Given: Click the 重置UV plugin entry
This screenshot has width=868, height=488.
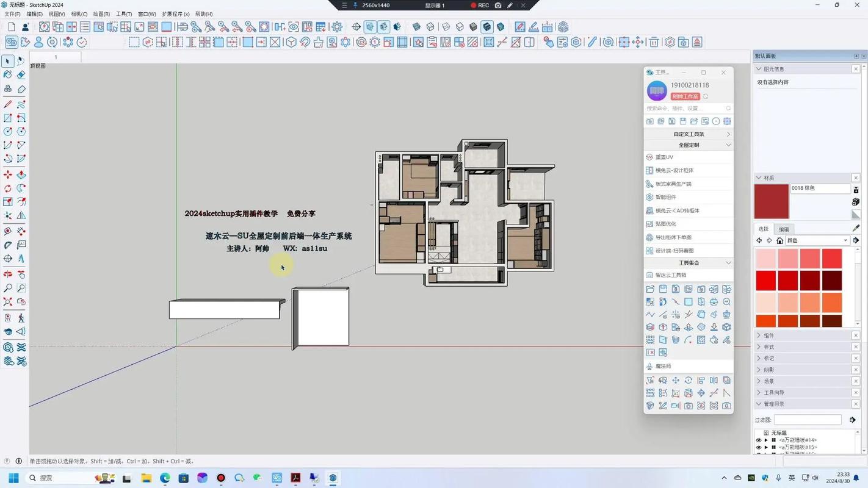Looking at the screenshot, I should point(689,157).
